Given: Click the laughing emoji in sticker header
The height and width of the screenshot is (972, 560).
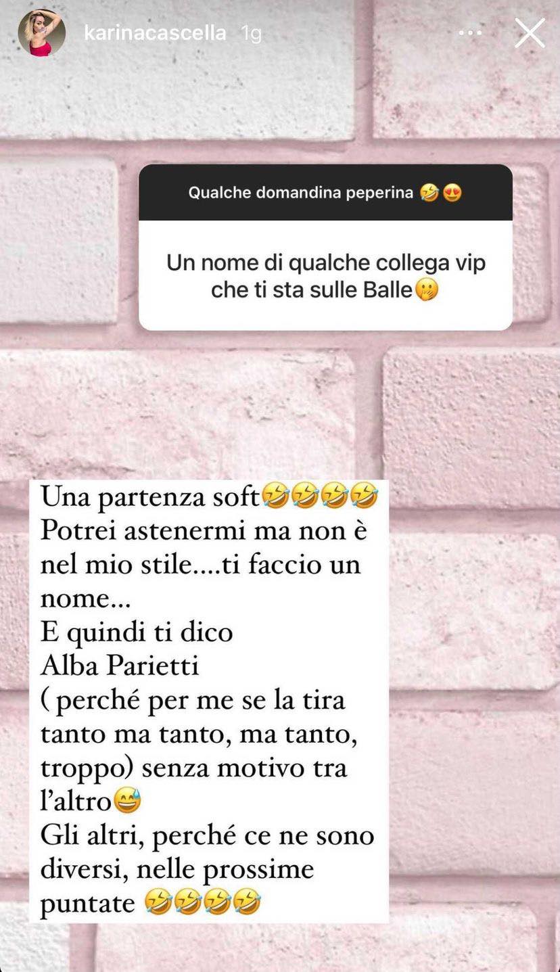Looking at the screenshot, I should [x=429, y=193].
